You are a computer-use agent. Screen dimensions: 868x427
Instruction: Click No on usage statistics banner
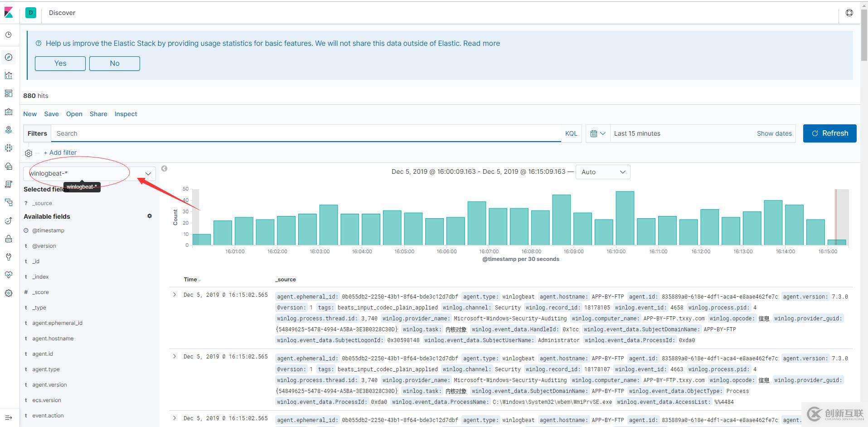pos(115,64)
